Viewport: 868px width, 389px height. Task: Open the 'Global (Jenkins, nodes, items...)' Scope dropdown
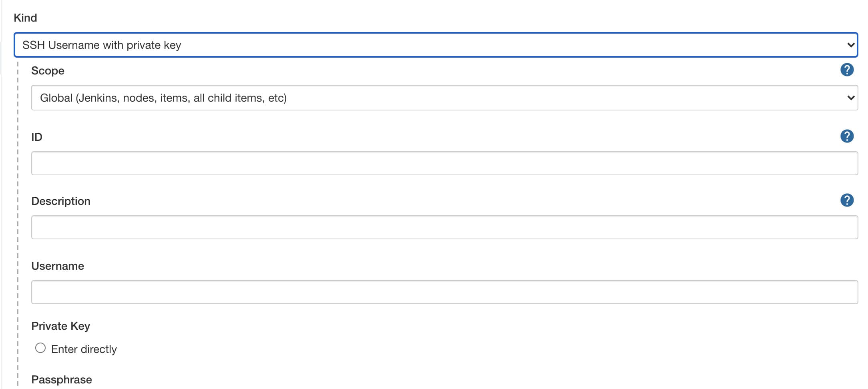444,98
